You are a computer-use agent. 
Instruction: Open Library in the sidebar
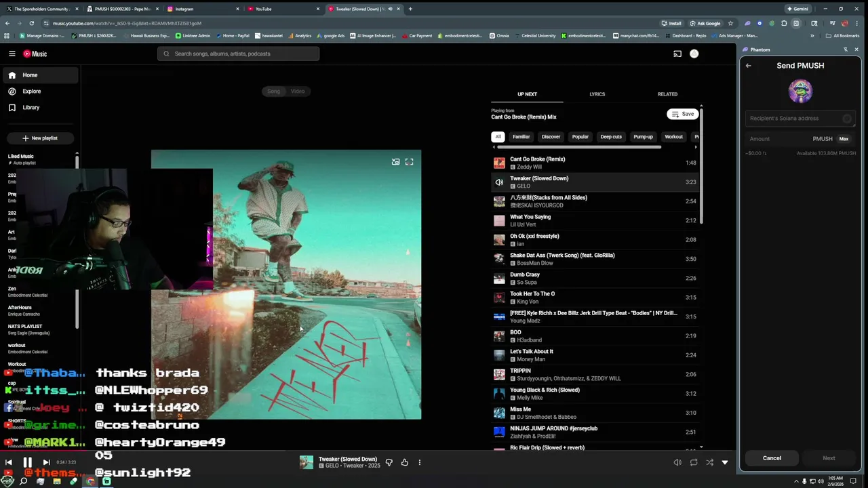point(31,107)
